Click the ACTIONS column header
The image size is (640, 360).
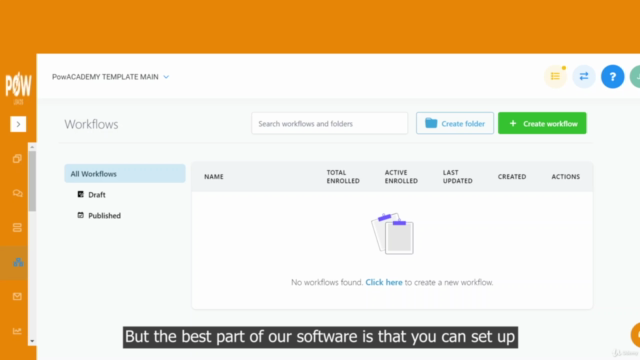[x=566, y=177]
